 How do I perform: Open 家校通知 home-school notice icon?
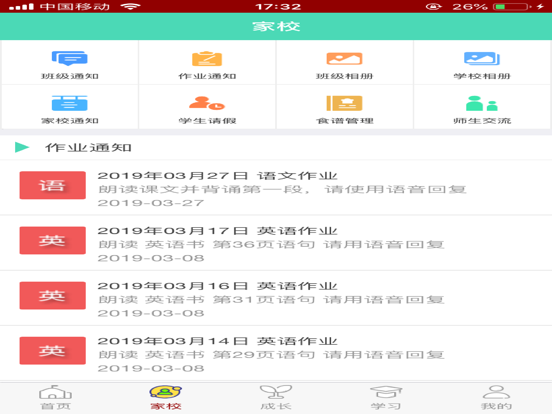point(69,103)
